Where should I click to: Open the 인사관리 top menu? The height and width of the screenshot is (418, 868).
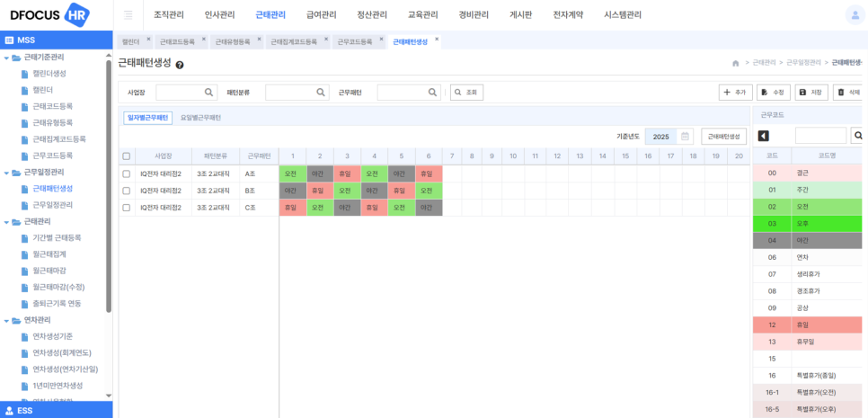pos(219,15)
